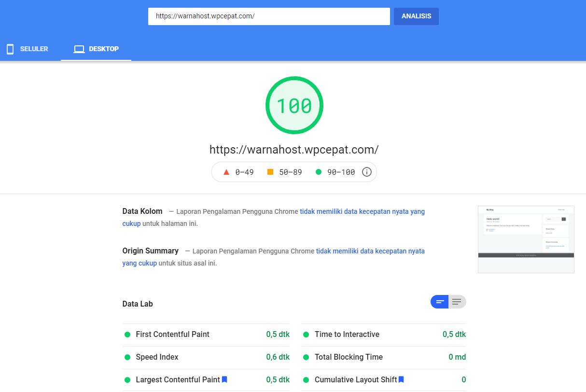Expand the Total Blocking Time metric row
Screen dimensions: 586x392
tap(349, 357)
